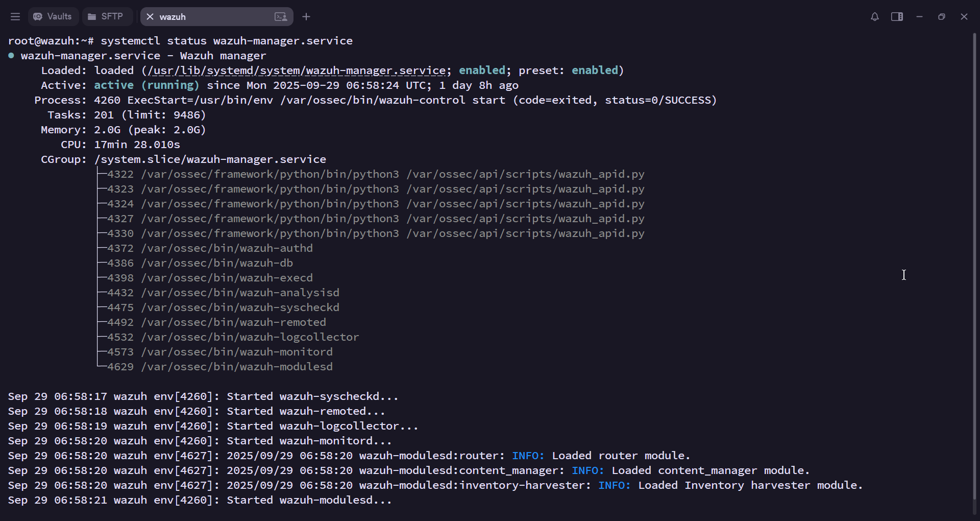The image size is (980, 521).
Task: Click the active (running) status text
Action: [x=146, y=85]
